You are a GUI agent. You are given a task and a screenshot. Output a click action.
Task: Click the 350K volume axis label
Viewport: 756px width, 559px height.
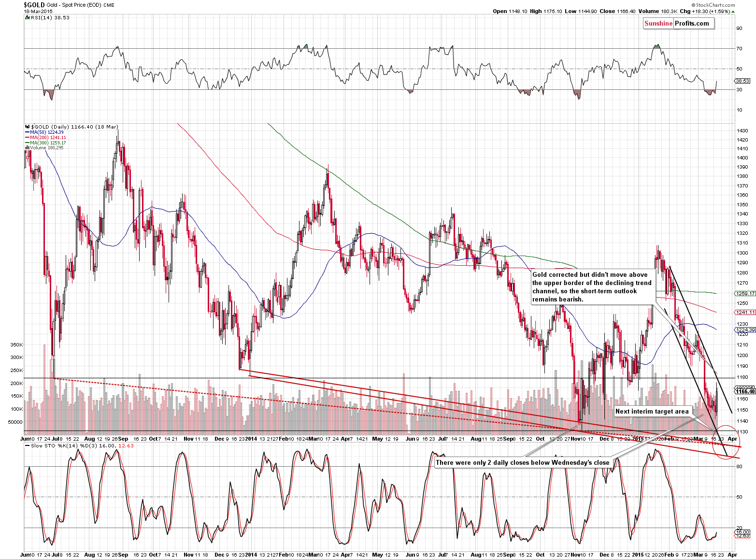click(17, 345)
